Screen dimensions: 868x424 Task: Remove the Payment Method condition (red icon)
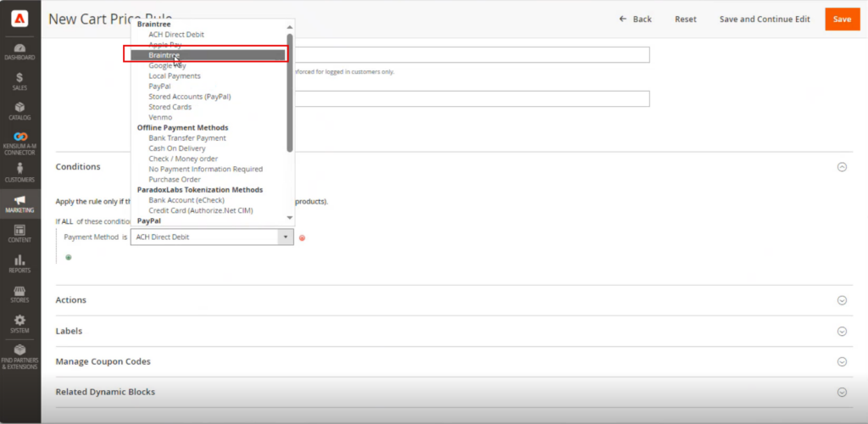(303, 238)
